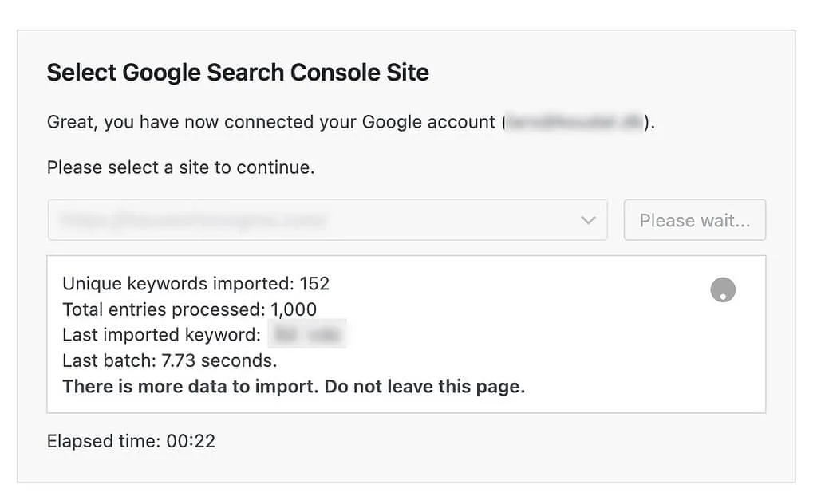Click the Select Google Search Console Site heading
The image size is (817, 504).
tap(238, 73)
